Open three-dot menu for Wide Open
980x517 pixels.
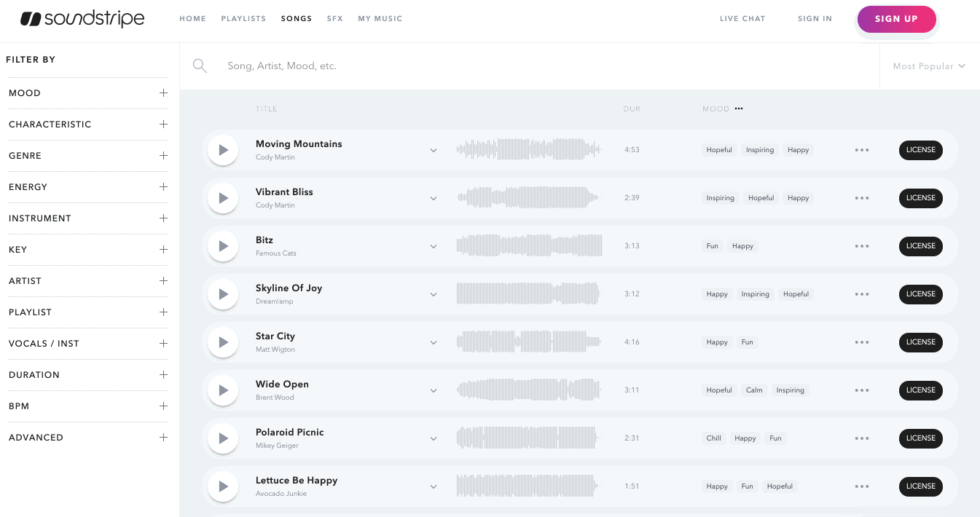[x=862, y=390]
